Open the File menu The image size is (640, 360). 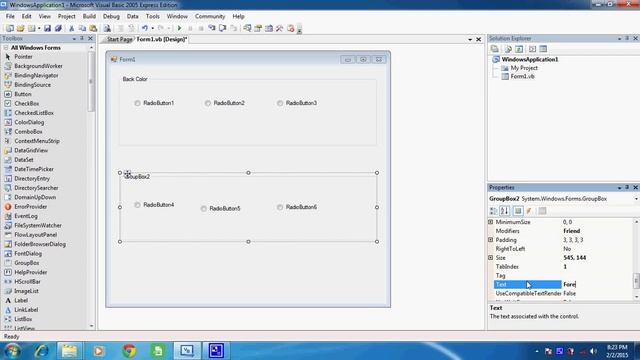point(10,16)
